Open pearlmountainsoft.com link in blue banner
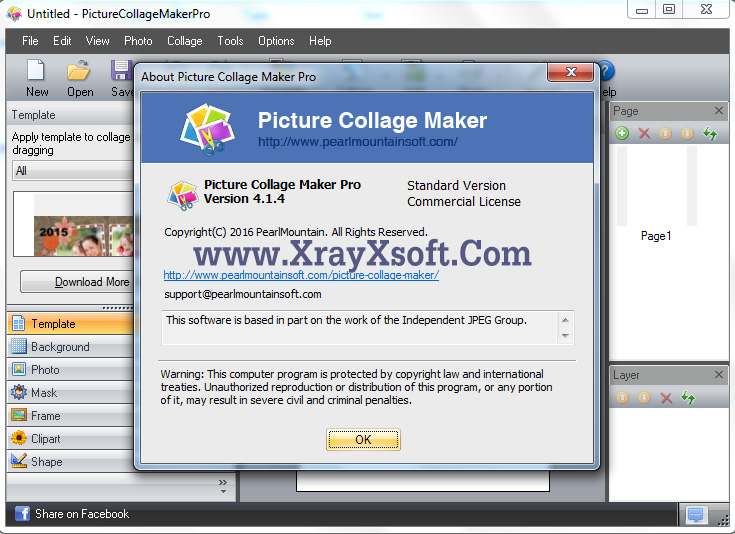This screenshot has height=534, width=735. [x=358, y=142]
